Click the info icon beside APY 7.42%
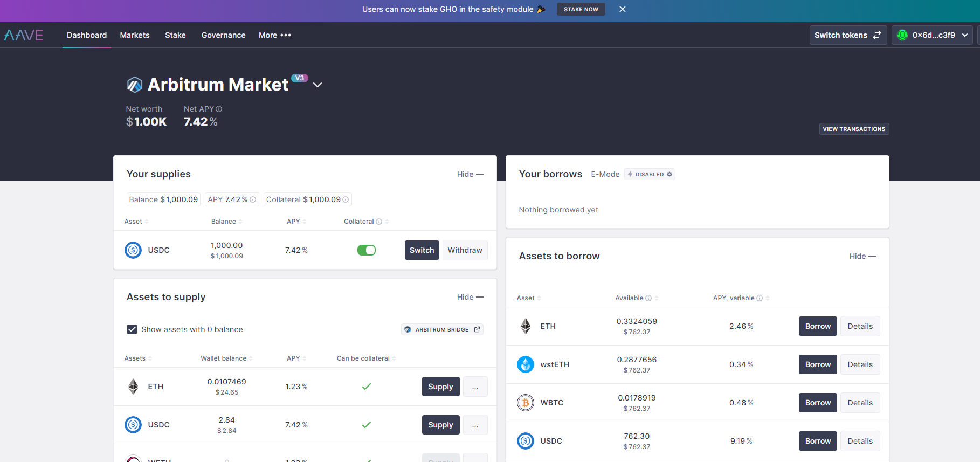Viewport: 980px width, 462px height. click(253, 199)
